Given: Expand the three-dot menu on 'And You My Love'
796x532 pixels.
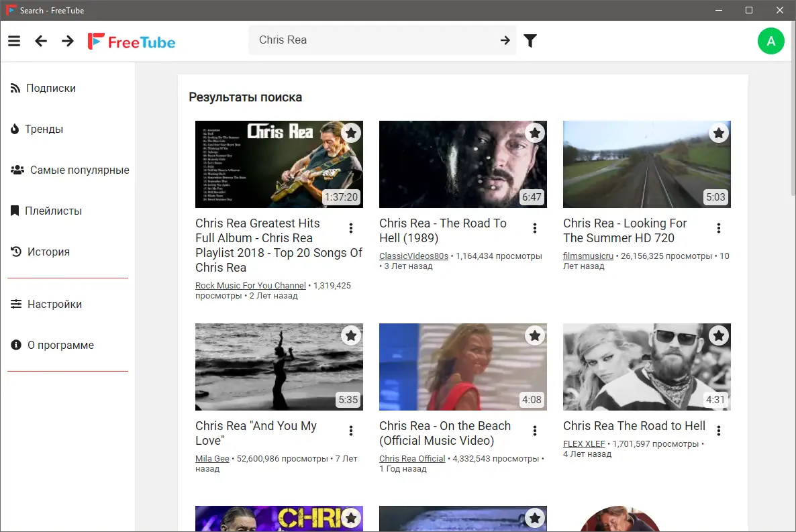Looking at the screenshot, I should [x=351, y=430].
